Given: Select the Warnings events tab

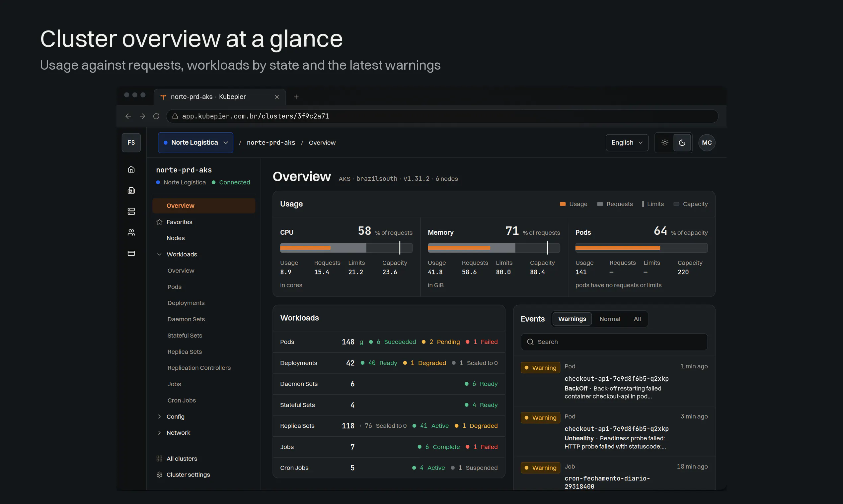Looking at the screenshot, I should coord(572,319).
